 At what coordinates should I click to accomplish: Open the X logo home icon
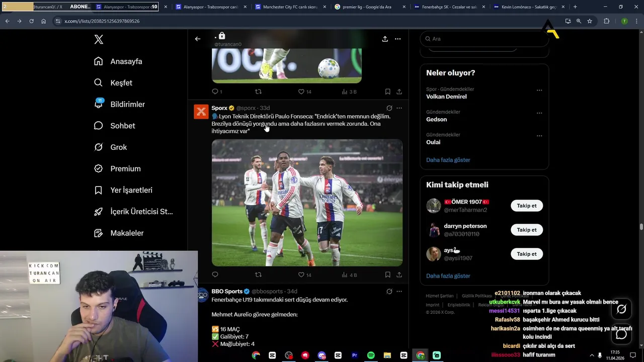pos(99,40)
